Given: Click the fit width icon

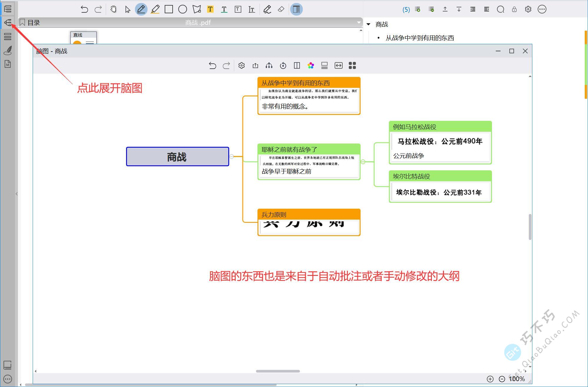Looking at the screenshot, I should coord(338,65).
